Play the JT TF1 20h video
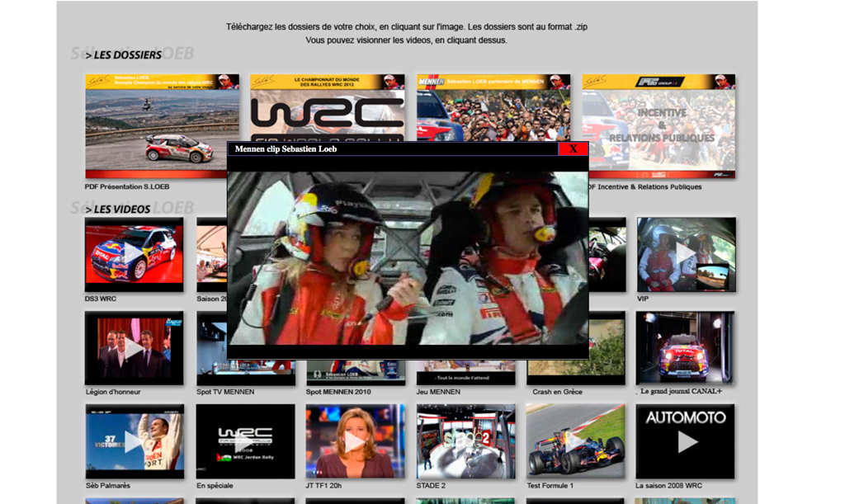Screen dimensions: 845x504 tap(355, 441)
